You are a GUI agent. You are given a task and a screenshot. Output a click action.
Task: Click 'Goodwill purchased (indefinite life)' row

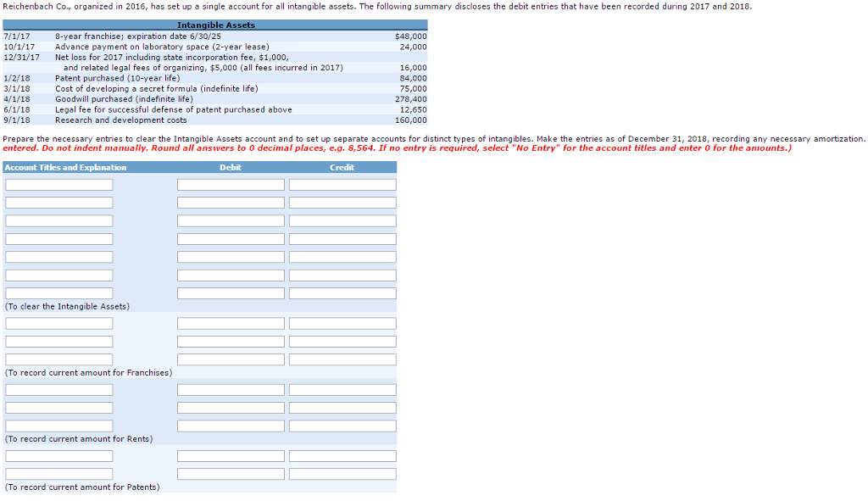[215, 99]
